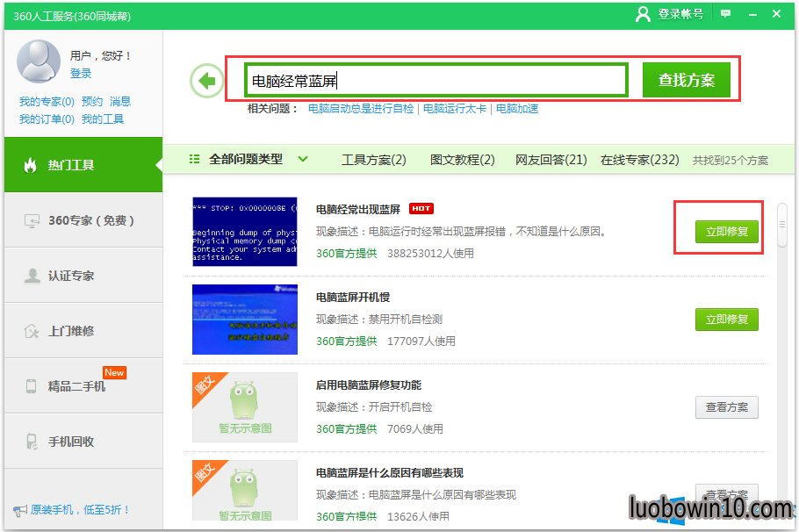This screenshot has width=799, height=532.
Task: Click the phone recycle icon beside 手机回收
Action: 32,442
